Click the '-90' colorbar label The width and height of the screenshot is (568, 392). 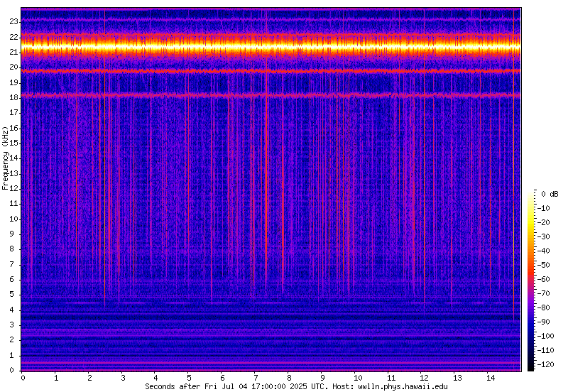coord(543,322)
